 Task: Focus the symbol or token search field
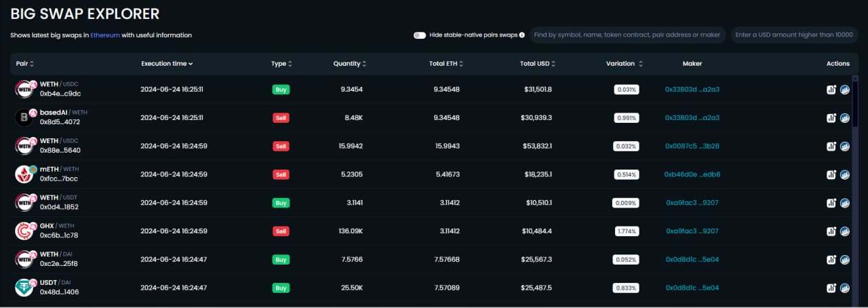coord(627,35)
